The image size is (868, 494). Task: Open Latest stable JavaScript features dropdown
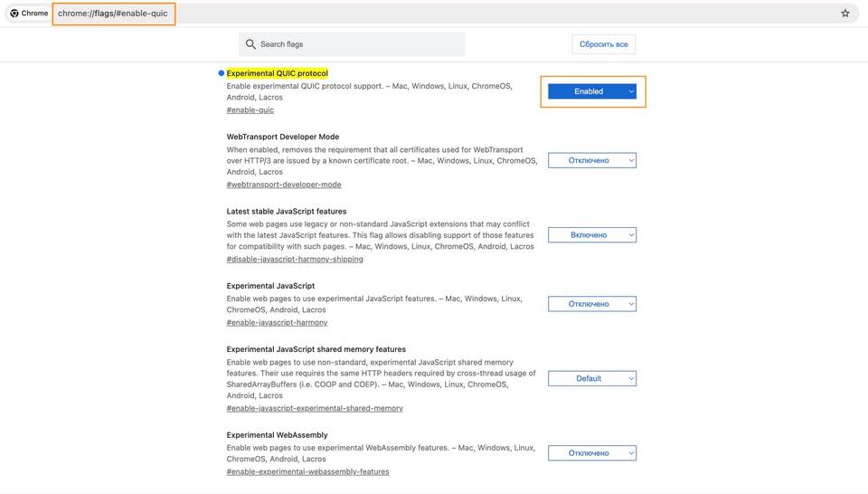(x=592, y=235)
